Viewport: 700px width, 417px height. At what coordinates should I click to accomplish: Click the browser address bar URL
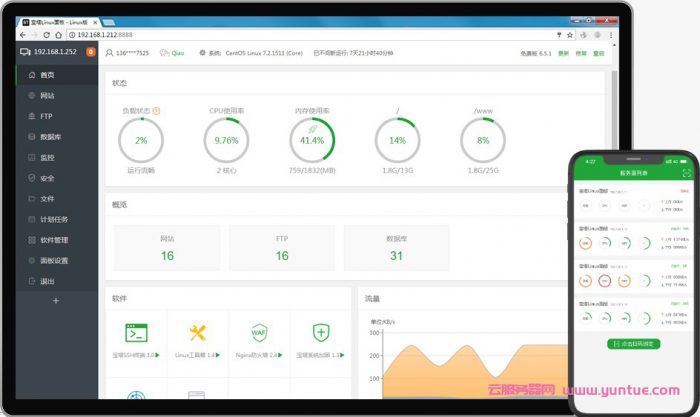[108, 34]
